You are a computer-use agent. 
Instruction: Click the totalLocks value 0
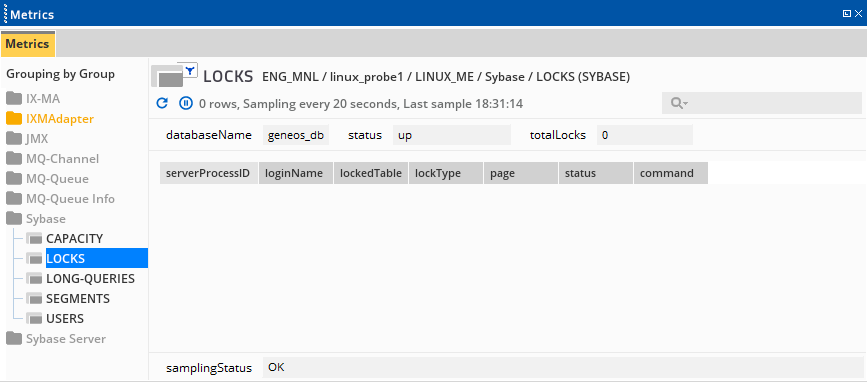[x=645, y=135]
